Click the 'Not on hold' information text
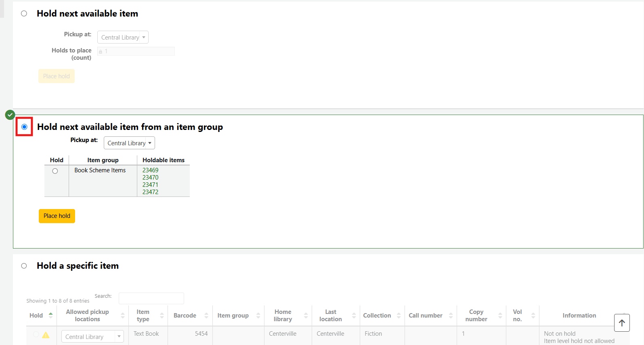 [x=560, y=334]
